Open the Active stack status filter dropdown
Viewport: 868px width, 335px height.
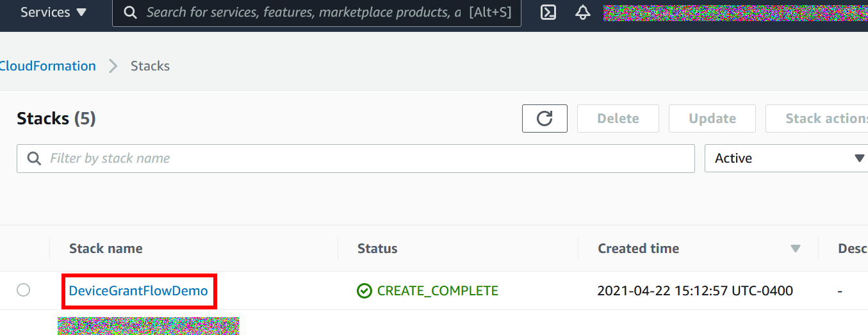tap(786, 158)
